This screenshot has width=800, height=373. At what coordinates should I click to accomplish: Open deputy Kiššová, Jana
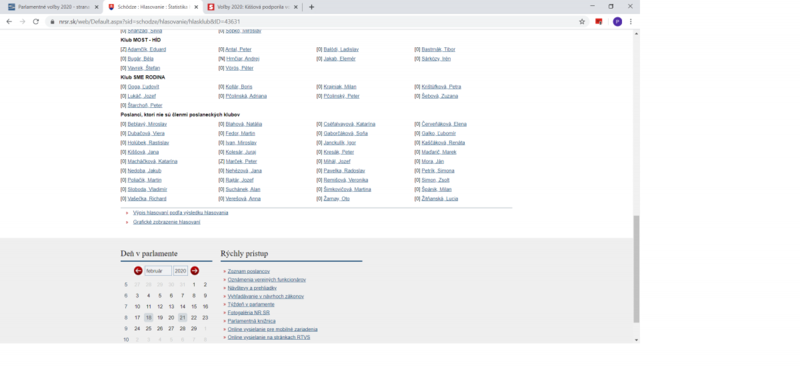tap(143, 152)
